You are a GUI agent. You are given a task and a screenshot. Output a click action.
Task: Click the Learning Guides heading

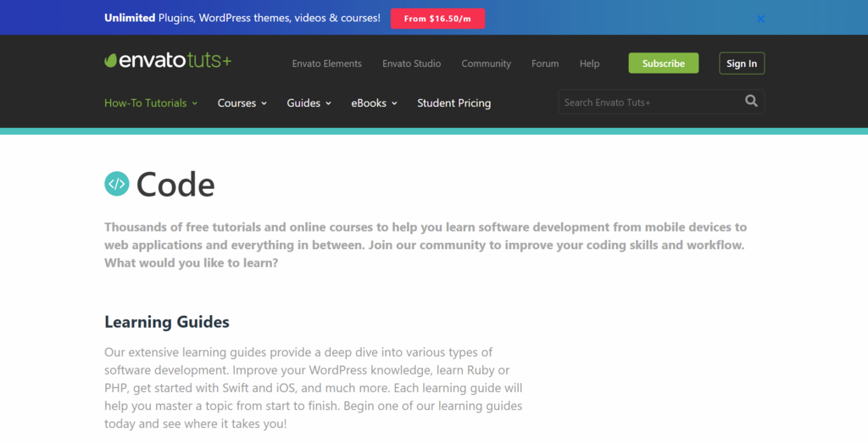coord(167,322)
